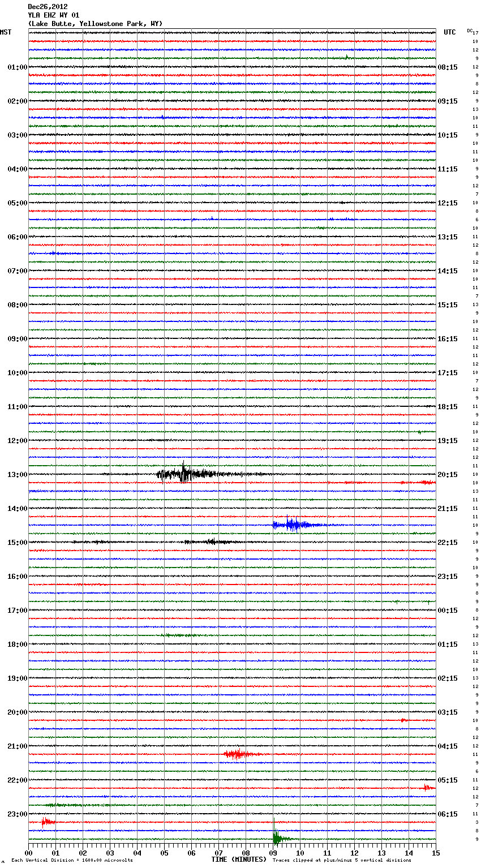Click the 16:15 UTC time label
This screenshot has width=481, height=868.
448,339
